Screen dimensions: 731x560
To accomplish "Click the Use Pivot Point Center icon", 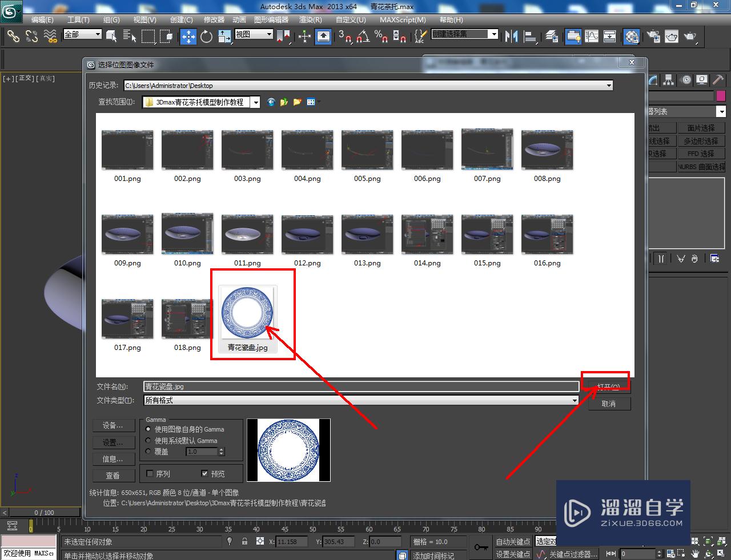I will pyautogui.click(x=284, y=37).
